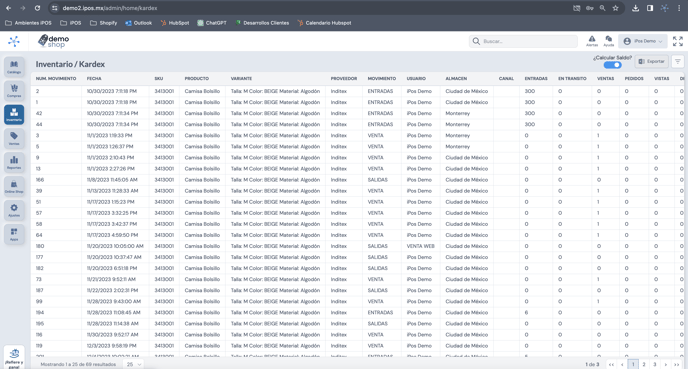Click the PROVEEDOR column header

coord(344,79)
